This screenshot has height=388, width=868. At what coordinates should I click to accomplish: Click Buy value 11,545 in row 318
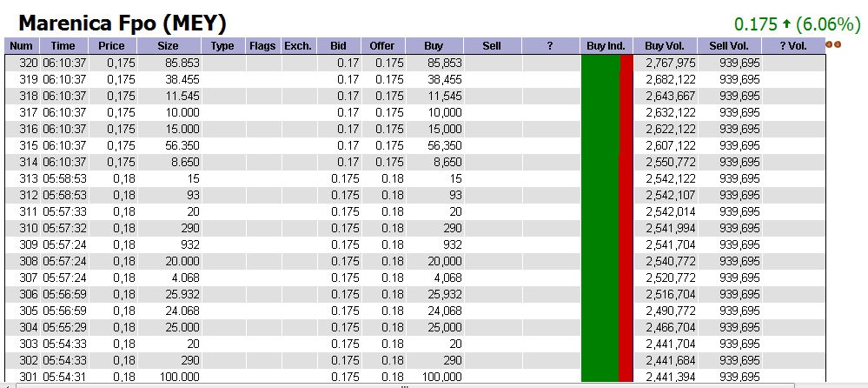[x=445, y=96]
